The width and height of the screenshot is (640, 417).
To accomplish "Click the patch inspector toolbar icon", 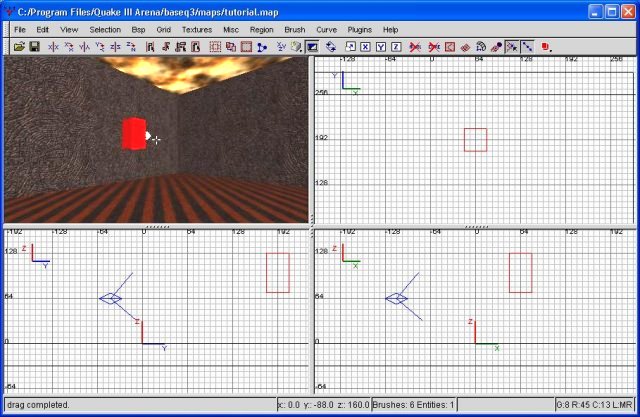I will (496, 47).
